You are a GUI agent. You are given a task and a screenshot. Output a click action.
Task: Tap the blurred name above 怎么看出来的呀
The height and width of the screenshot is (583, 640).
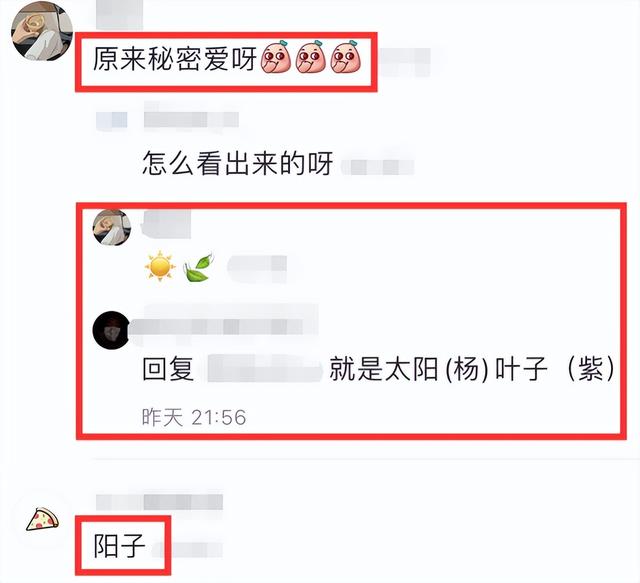[167, 118]
